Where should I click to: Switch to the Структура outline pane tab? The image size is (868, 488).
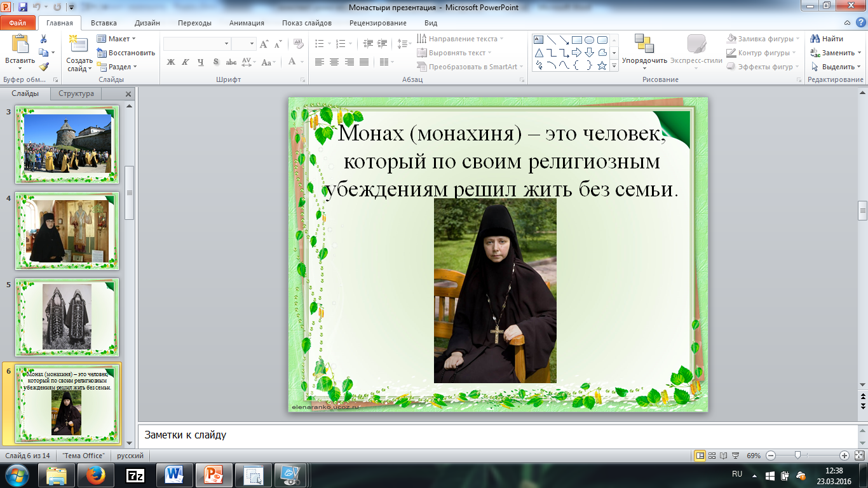click(76, 93)
